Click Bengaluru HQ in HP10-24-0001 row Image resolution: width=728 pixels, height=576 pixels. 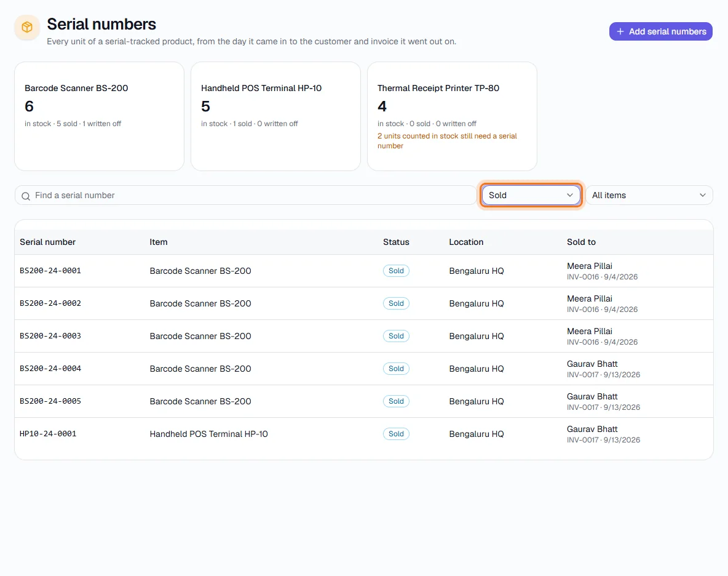coord(477,434)
